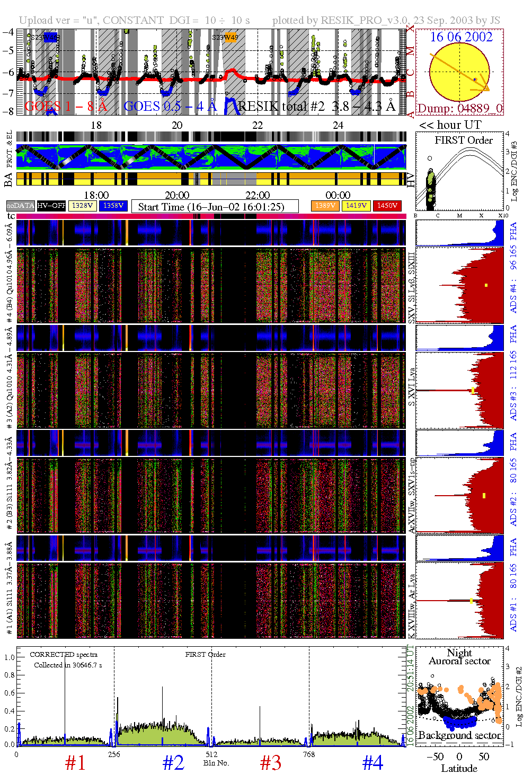532x783 pixels.
Task: Click the yellow solar disk image
Action: coord(459,72)
